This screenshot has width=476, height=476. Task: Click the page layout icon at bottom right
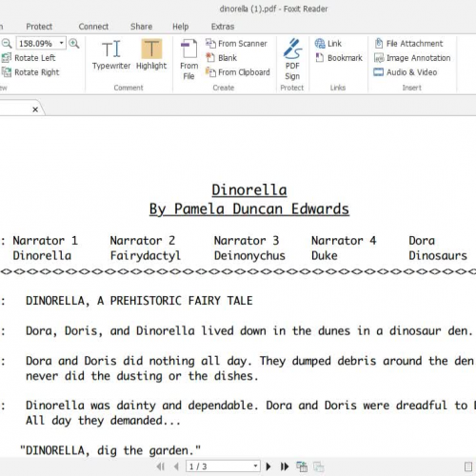coord(468,466)
